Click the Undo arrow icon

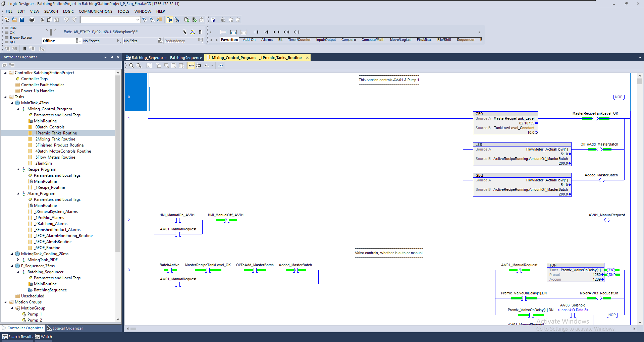[66, 20]
